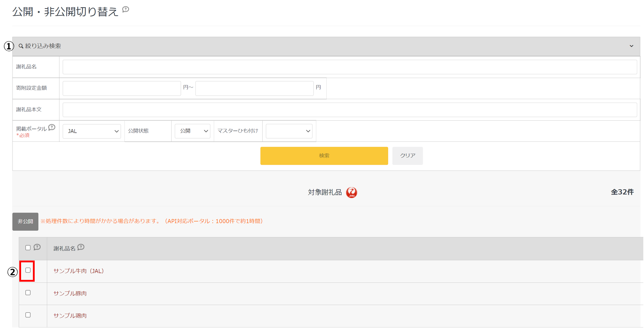Click the gray 非公開 button
Image resolution: width=644 pixels, height=335 pixels.
(x=25, y=222)
